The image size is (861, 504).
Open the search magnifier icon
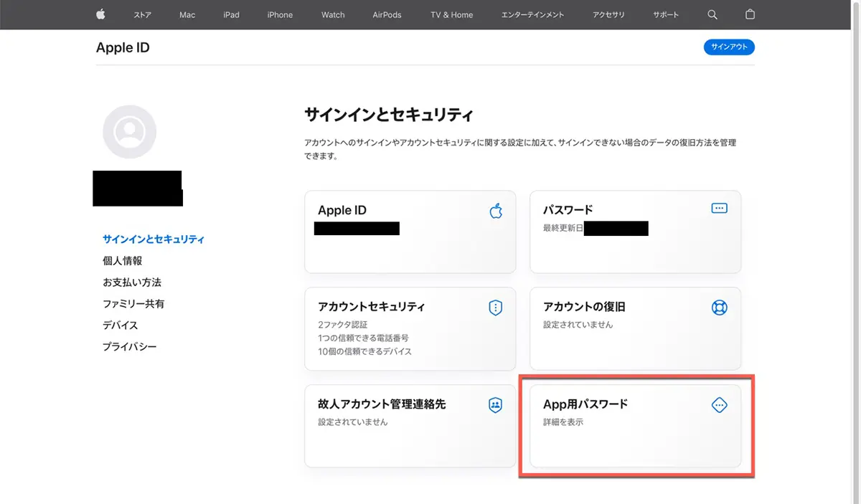click(x=712, y=14)
